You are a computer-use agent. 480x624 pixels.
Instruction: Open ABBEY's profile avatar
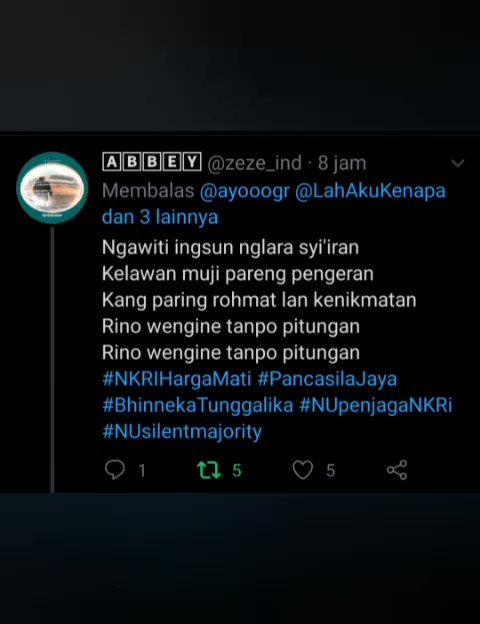(52, 187)
